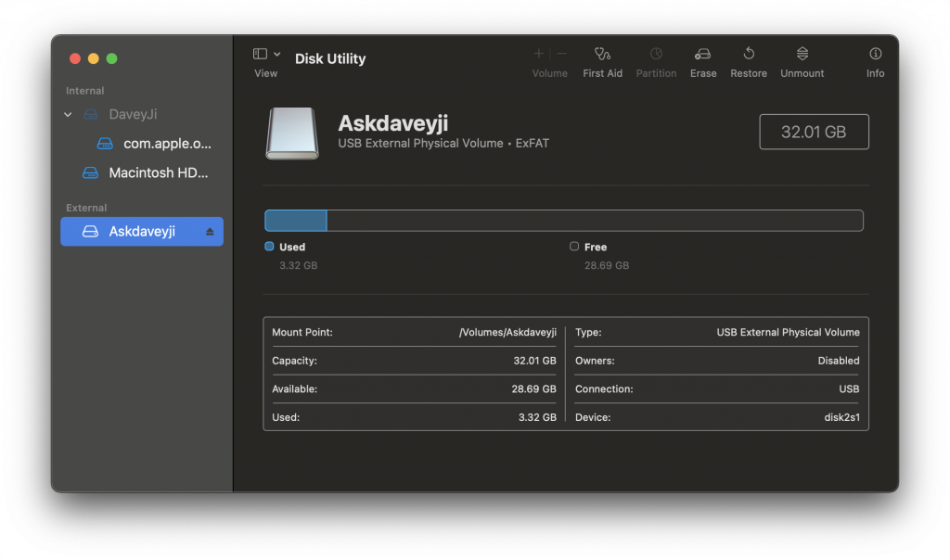Click the Capacity 32.01 GB table value
The width and height of the screenshot is (950, 560).
tap(534, 361)
